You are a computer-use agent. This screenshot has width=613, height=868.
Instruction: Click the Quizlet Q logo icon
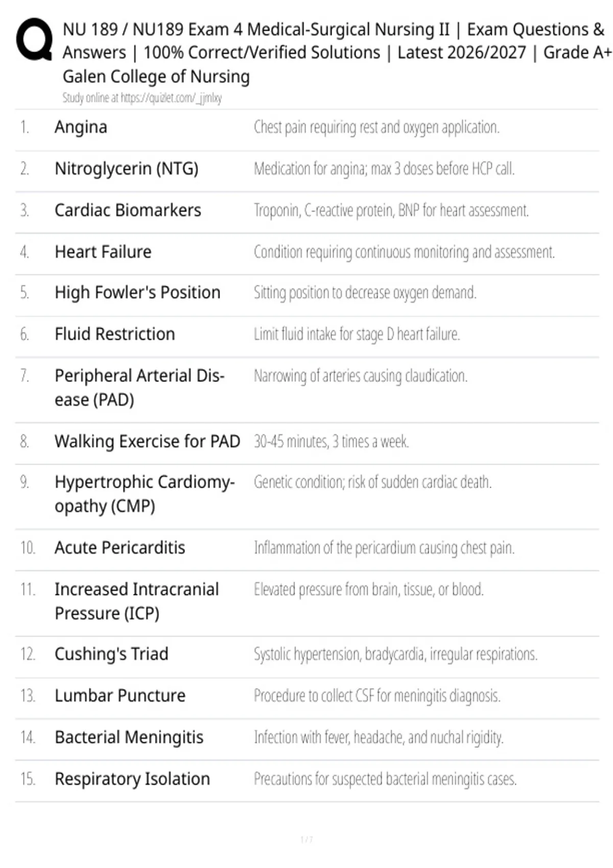(34, 39)
